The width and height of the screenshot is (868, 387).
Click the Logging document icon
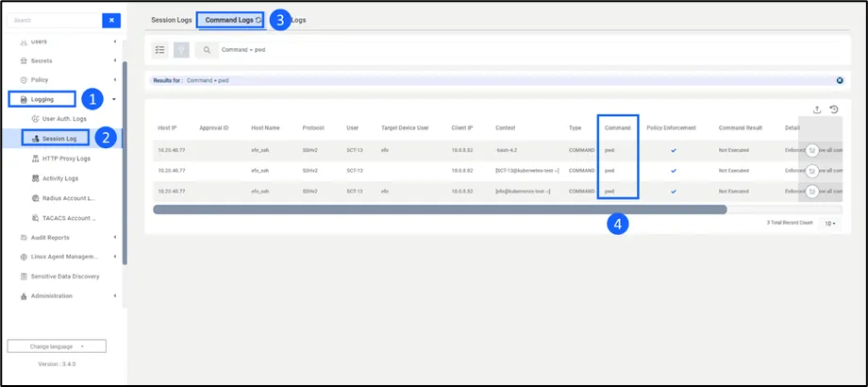pyautogui.click(x=24, y=100)
